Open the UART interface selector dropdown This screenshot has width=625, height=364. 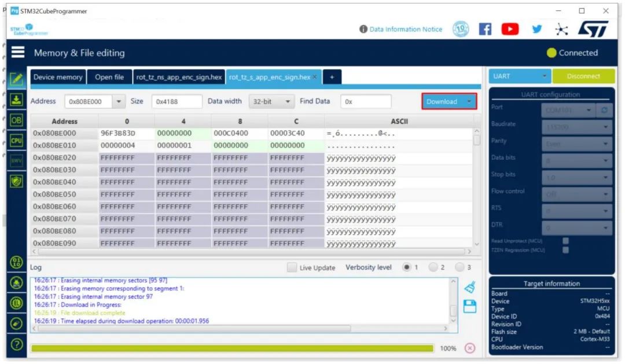click(520, 76)
